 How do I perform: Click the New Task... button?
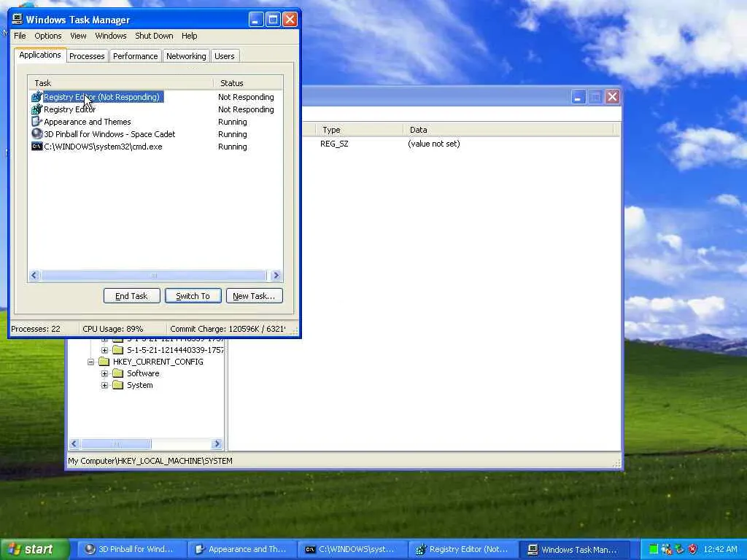click(x=255, y=296)
